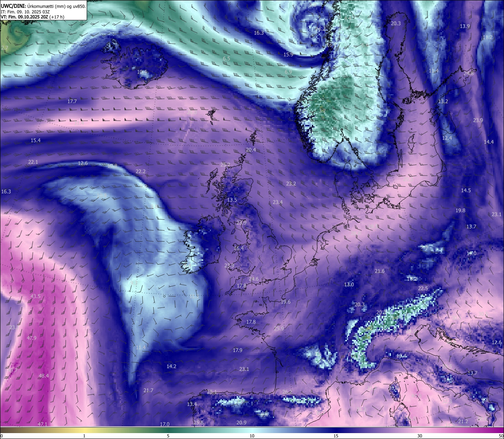Click the 13.4 value over northwest Spain
The height and width of the screenshot is (439, 504).
[x=192, y=404]
